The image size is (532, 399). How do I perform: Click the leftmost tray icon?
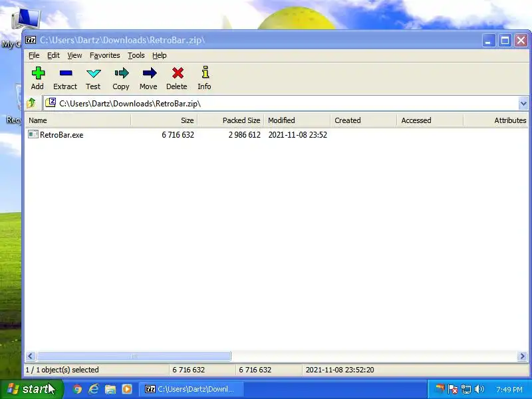pyautogui.click(x=440, y=388)
